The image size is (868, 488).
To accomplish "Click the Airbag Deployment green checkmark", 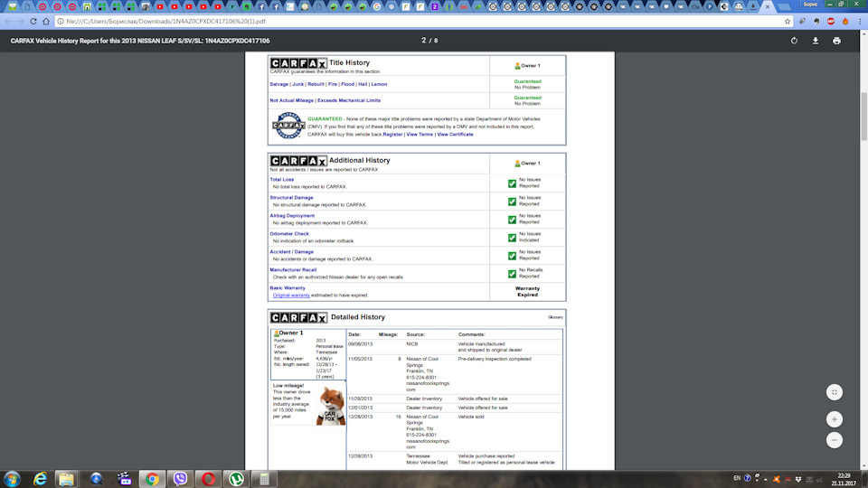I will 512,220.
